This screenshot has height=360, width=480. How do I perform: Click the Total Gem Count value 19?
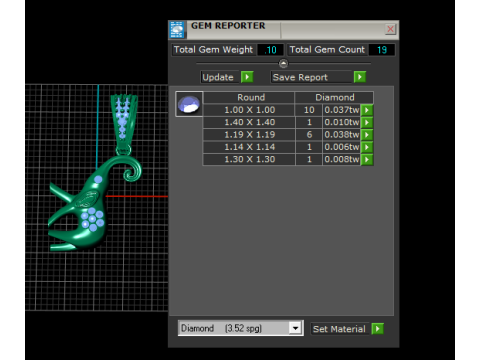pyautogui.click(x=382, y=50)
